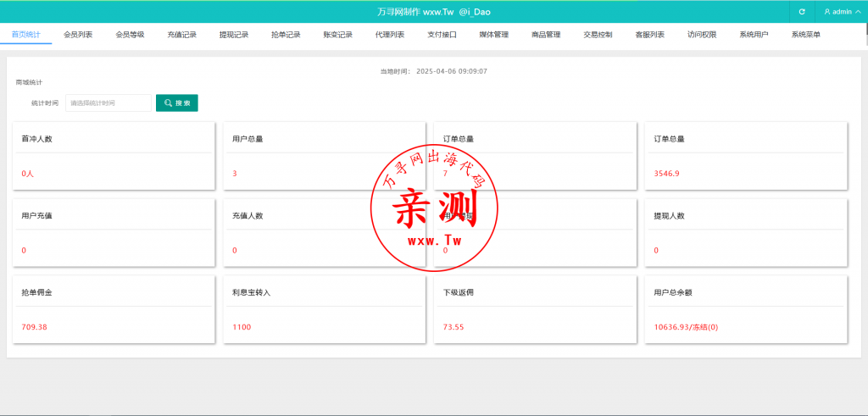Viewport: 868px width, 416px height.
Task: Open 抢单记录 tab
Action: [286, 34]
